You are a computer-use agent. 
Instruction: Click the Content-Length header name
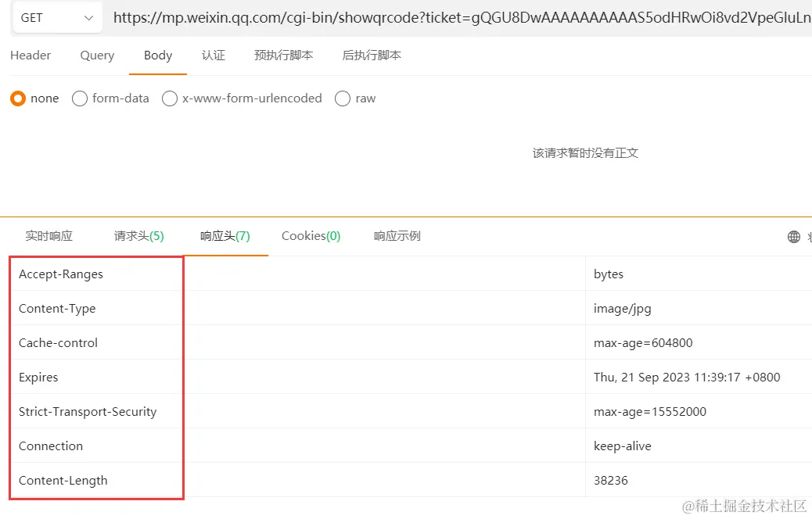(x=63, y=480)
